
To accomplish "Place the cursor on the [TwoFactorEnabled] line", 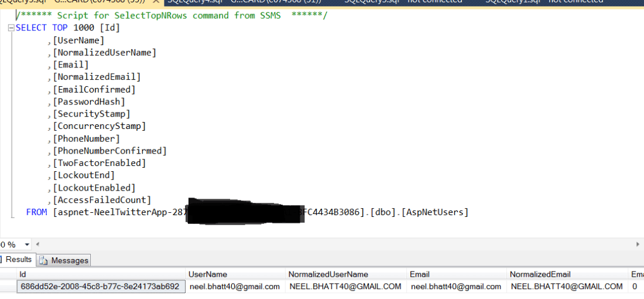I will coord(100,163).
